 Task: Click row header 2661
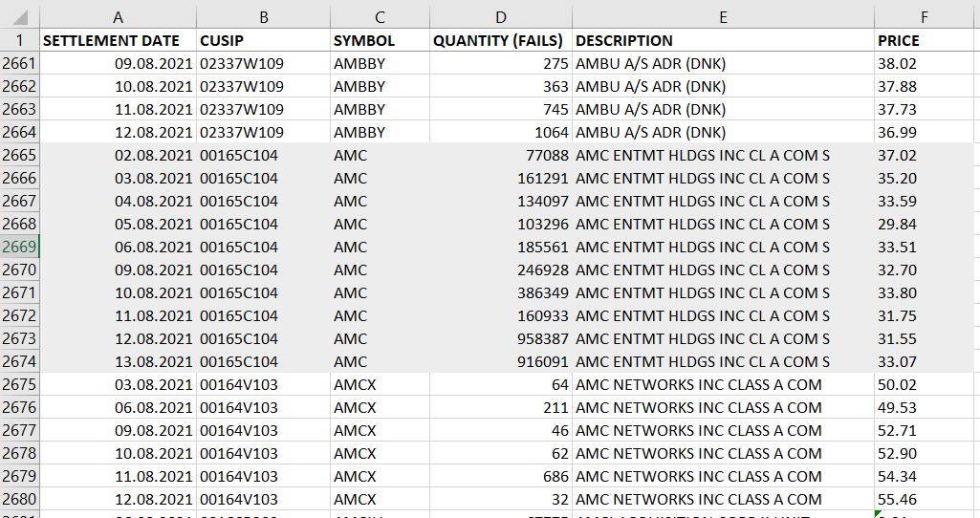pos(19,63)
